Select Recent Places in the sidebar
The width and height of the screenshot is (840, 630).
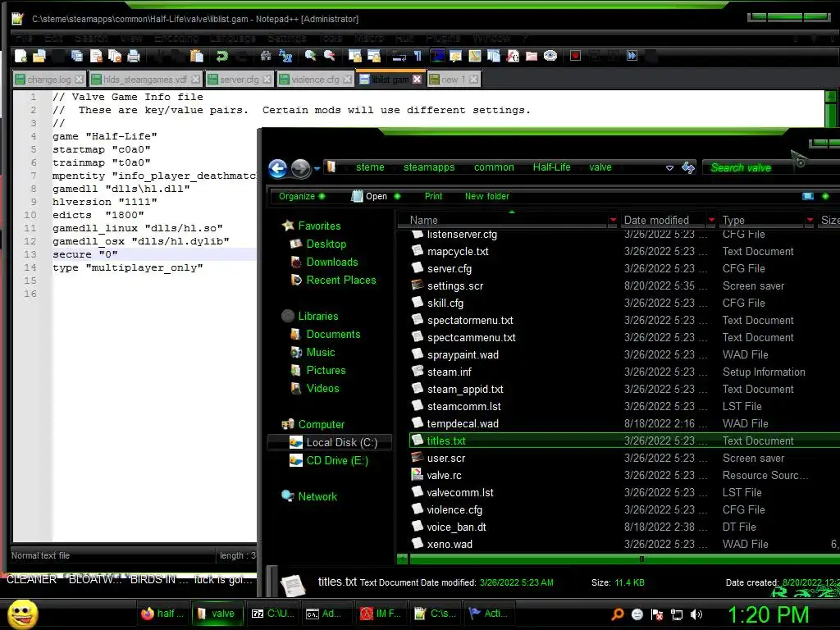tap(333, 281)
